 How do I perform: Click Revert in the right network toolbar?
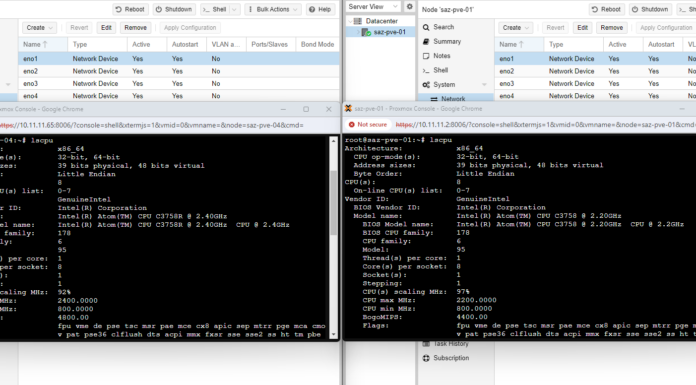pyautogui.click(x=555, y=28)
